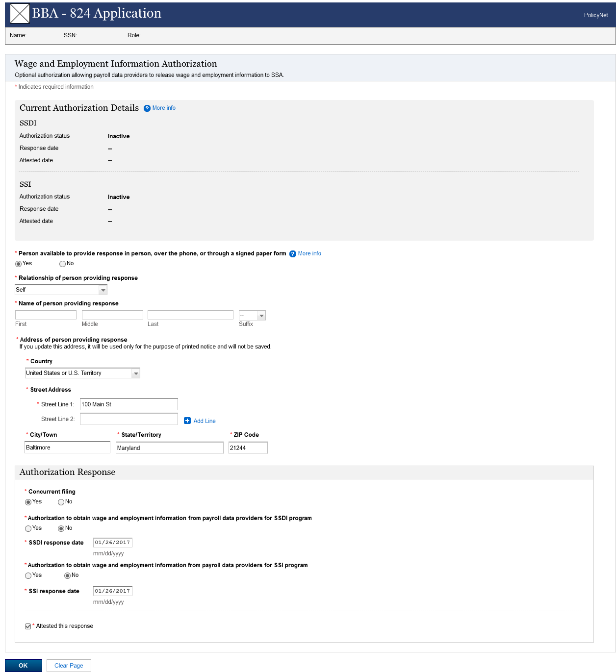Expand the Country dropdown
The image size is (616, 672).
coord(136,373)
